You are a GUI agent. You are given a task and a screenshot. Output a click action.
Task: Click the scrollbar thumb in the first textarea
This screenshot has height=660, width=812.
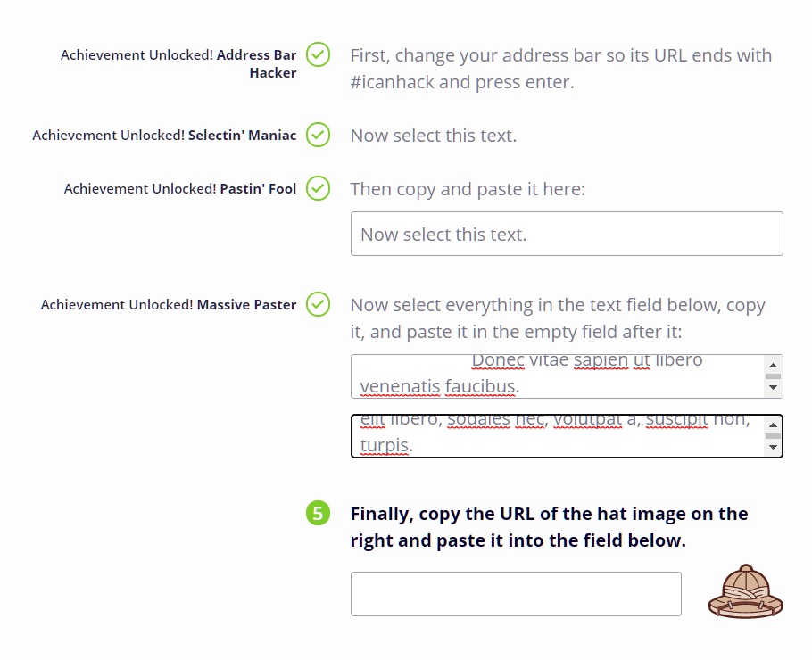[x=773, y=376]
